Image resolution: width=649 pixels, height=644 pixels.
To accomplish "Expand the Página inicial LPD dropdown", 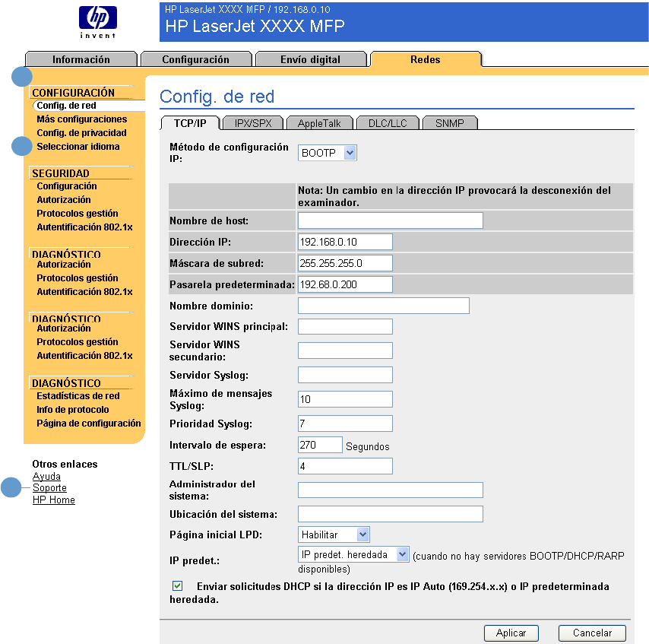I will pyautogui.click(x=334, y=535).
